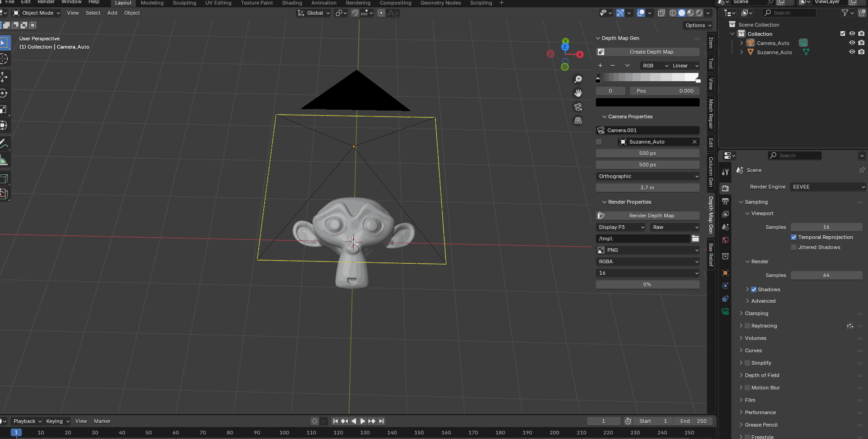The height and width of the screenshot is (439, 868).
Task: Click the Render Depth Map button
Action: tap(648, 216)
